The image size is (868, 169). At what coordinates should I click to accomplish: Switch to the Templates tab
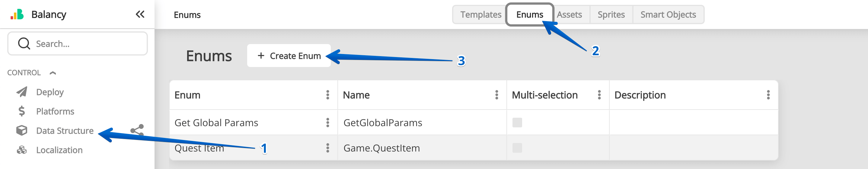click(480, 14)
